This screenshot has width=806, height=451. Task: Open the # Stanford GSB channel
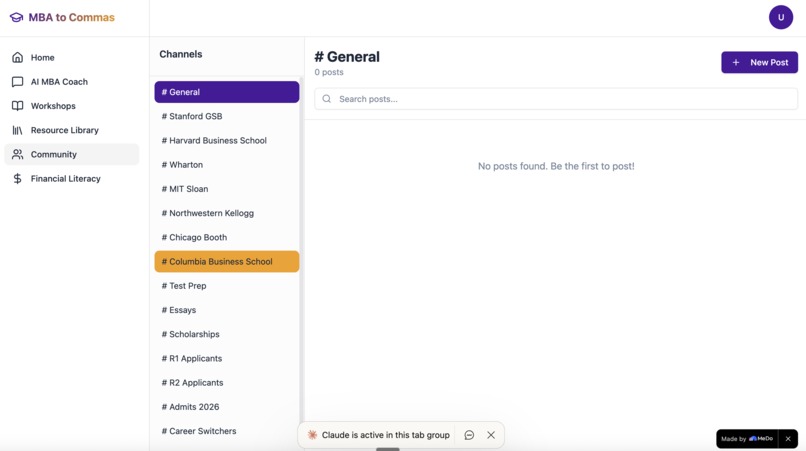(227, 116)
